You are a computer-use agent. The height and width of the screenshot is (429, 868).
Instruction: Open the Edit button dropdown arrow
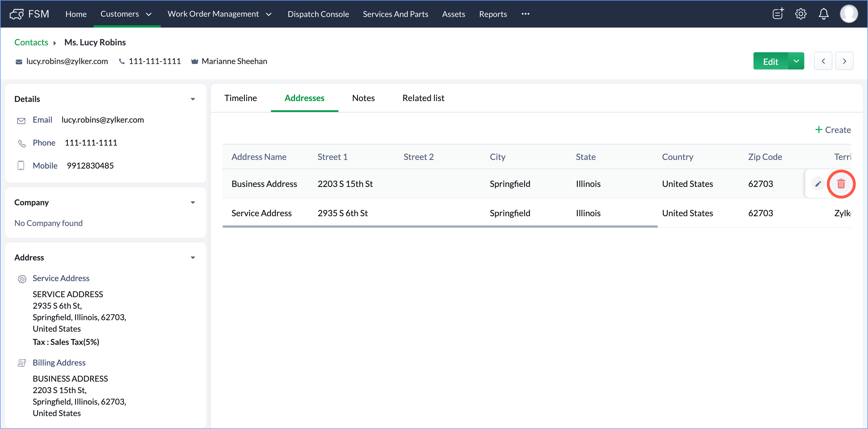point(796,61)
